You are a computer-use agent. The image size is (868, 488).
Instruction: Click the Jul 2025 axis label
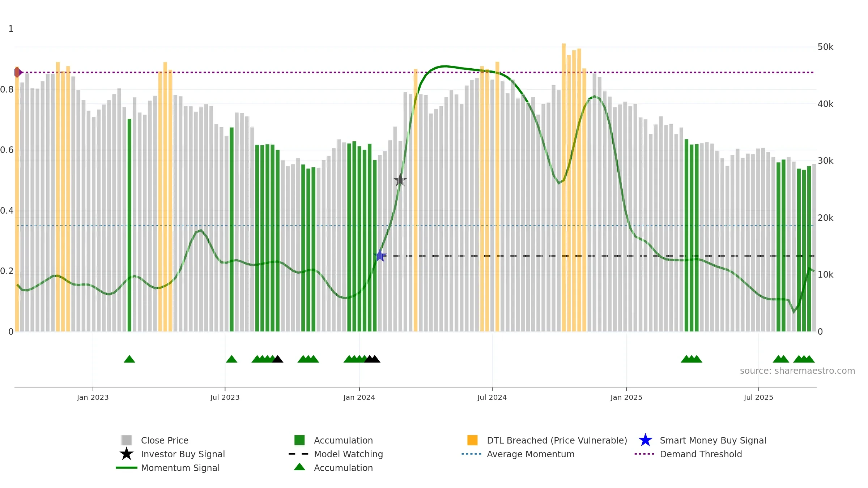758,397
